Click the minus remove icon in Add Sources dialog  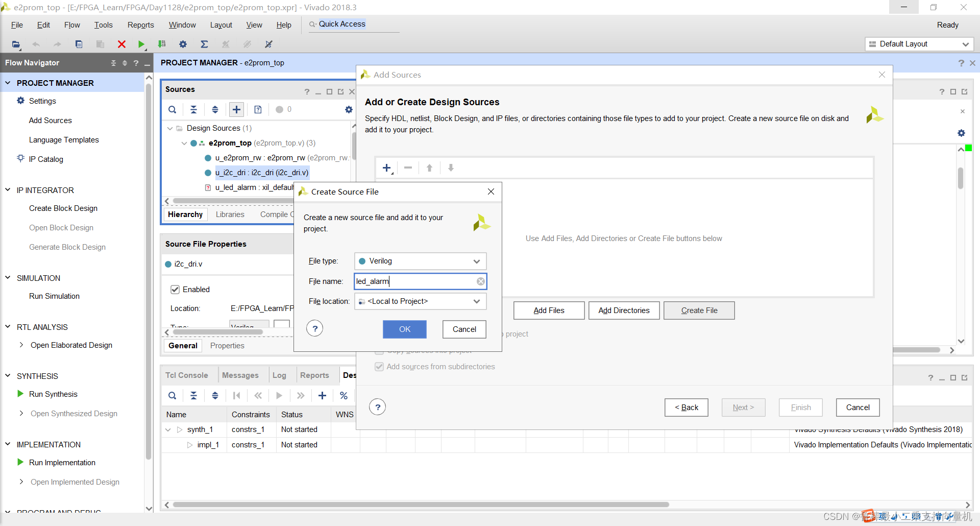tap(408, 168)
